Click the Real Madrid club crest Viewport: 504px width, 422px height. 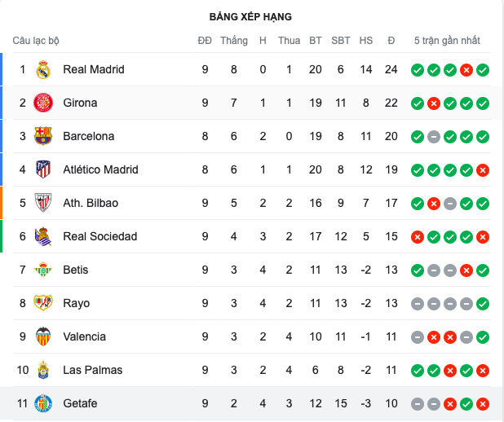(43, 70)
